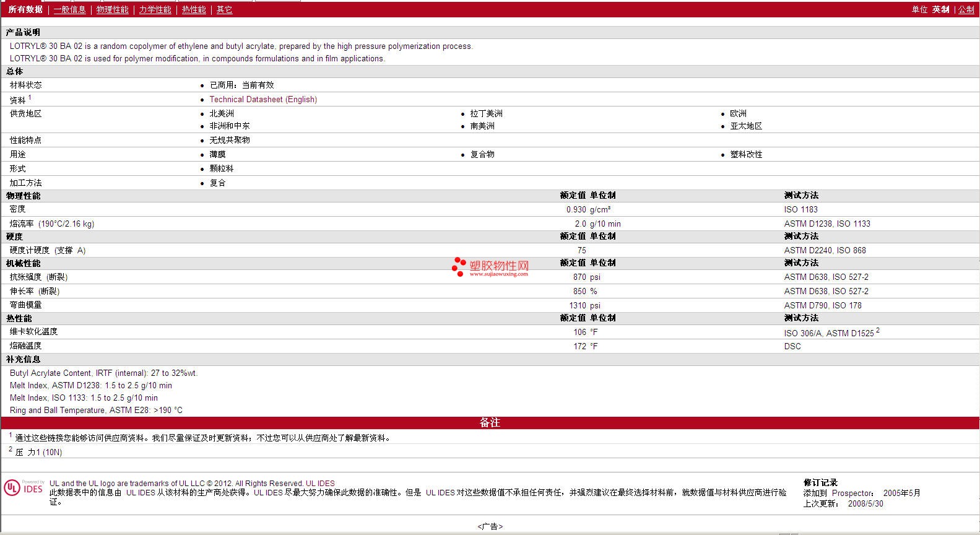Click the 产品说明 section header
Viewport: 980px width, 535px height.
pyautogui.click(x=23, y=32)
